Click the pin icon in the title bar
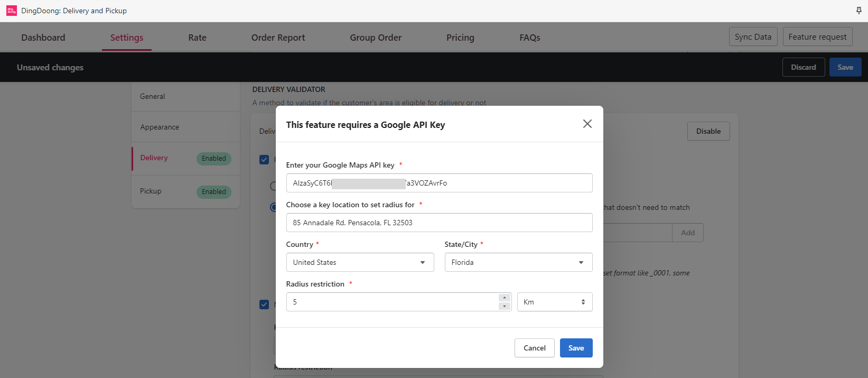 (x=858, y=11)
